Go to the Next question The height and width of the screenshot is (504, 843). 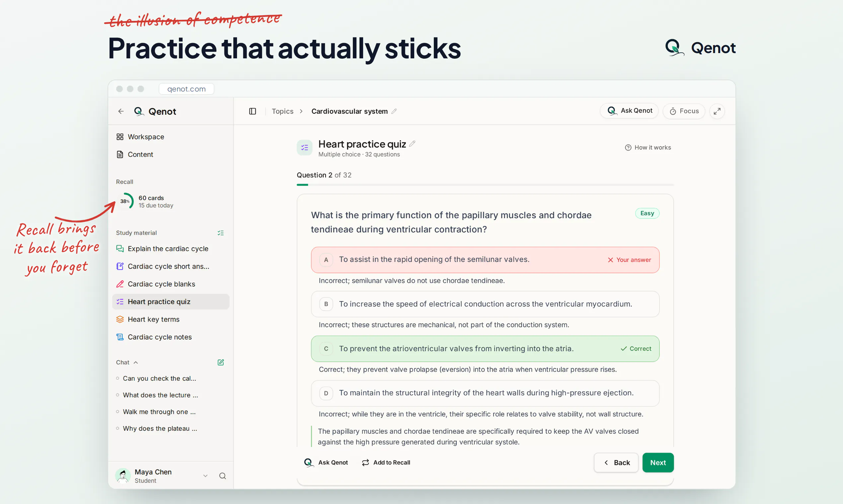click(658, 463)
